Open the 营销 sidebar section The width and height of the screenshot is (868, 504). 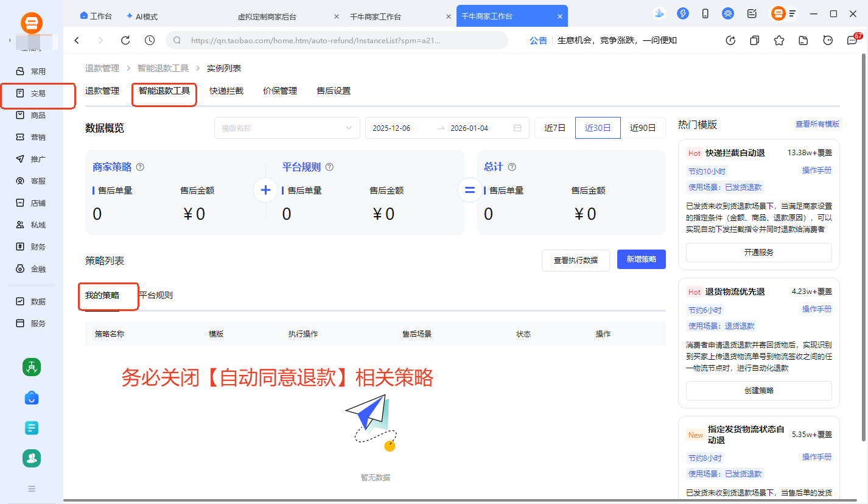31,137
